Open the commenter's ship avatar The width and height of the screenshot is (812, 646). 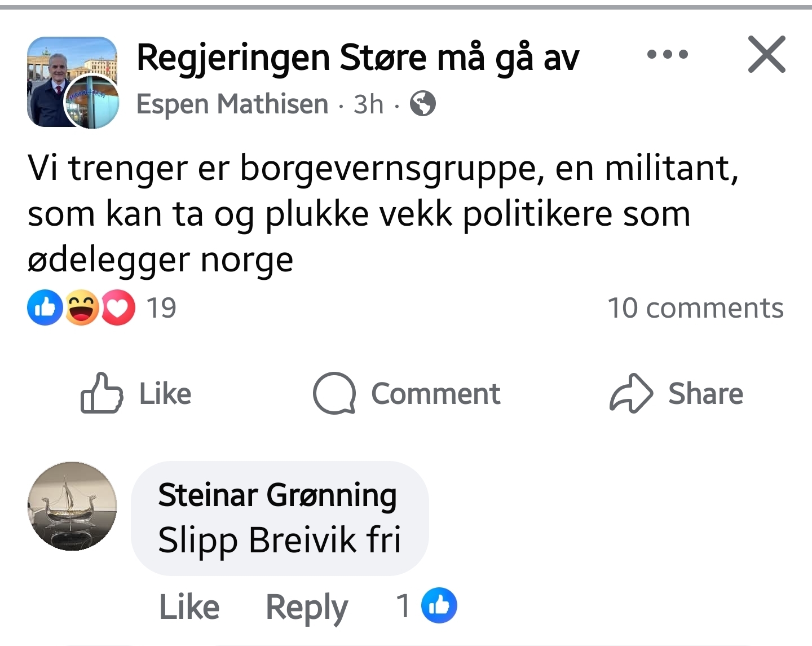tap(72, 506)
